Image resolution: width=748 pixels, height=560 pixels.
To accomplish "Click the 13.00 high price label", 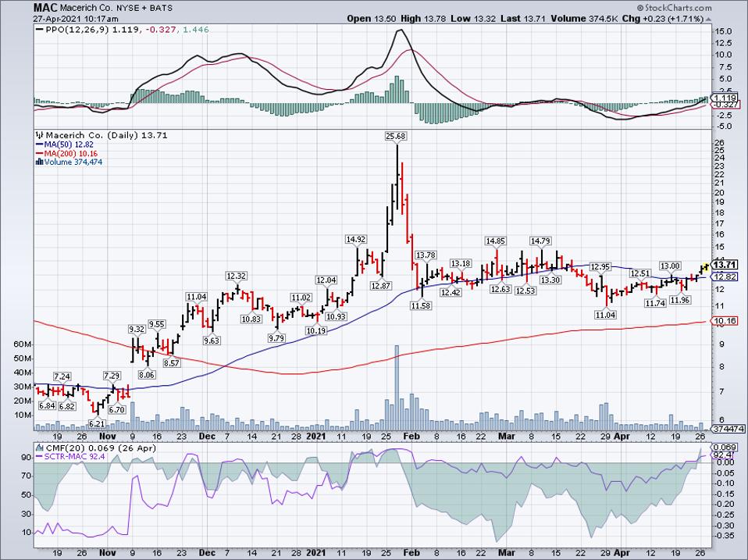I will tap(670, 266).
